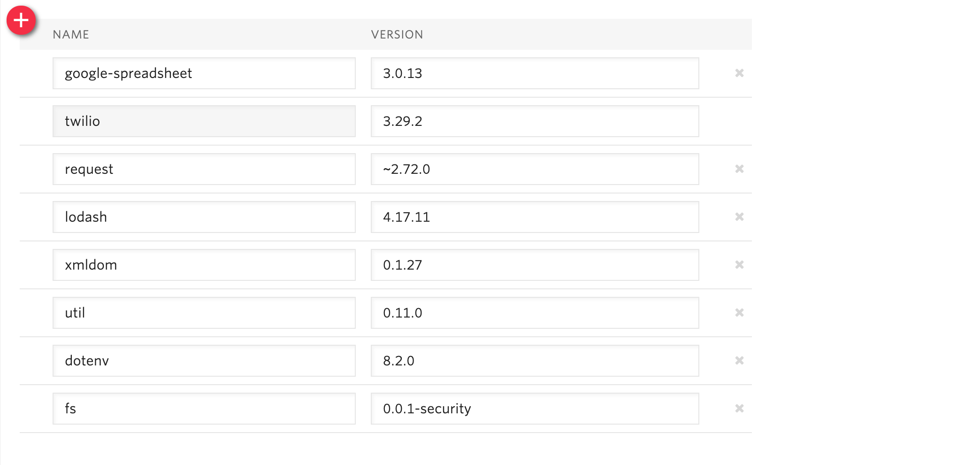This screenshot has width=980, height=465.
Task: Edit the 0.0.1-security version field
Action: (535, 409)
